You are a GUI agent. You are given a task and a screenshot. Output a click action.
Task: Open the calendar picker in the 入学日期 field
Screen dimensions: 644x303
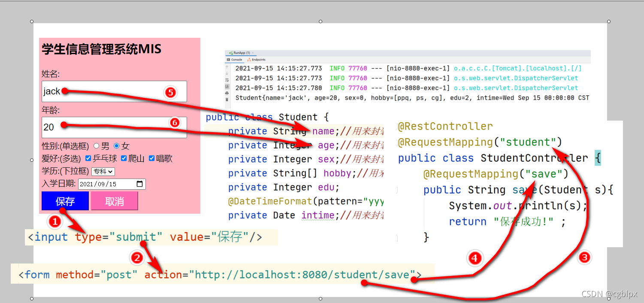(139, 184)
